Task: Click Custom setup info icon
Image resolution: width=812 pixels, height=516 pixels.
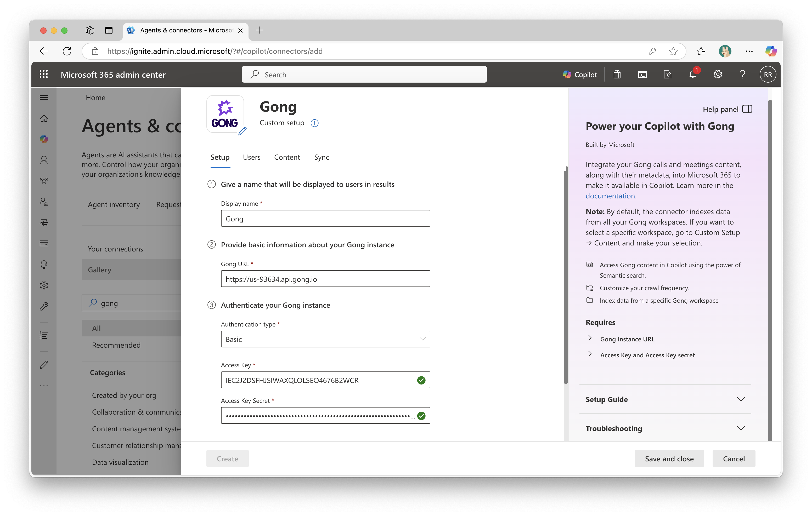Action: [x=314, y=123]
